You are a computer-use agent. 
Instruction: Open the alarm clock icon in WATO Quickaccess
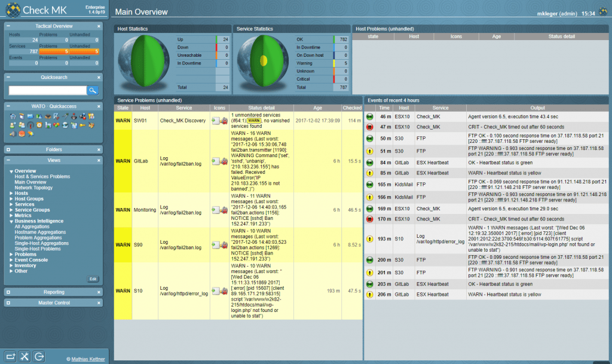point(39,126)
